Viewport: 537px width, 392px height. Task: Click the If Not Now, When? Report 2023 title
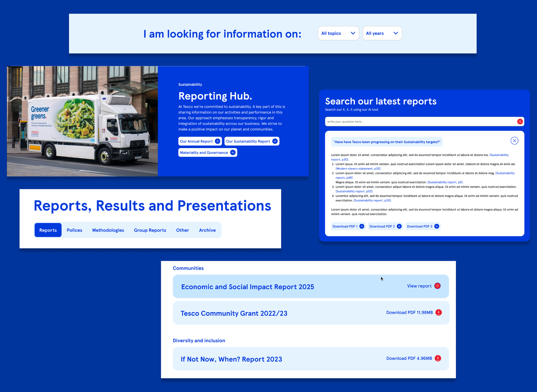click(x=231, y=359)
